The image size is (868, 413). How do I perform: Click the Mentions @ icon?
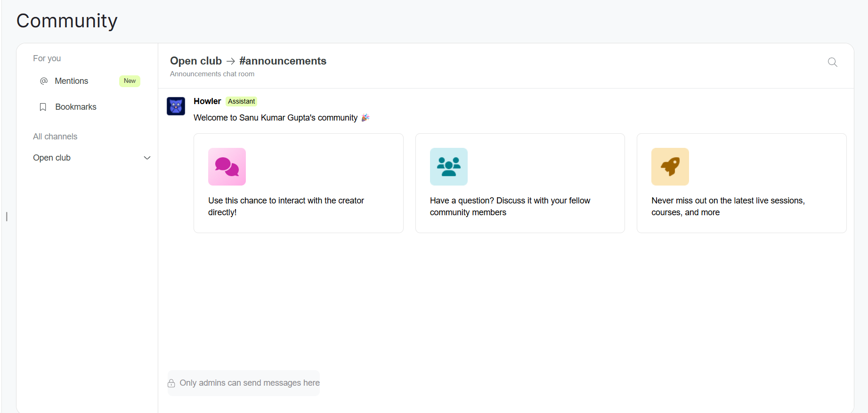(x=44, y=81)
